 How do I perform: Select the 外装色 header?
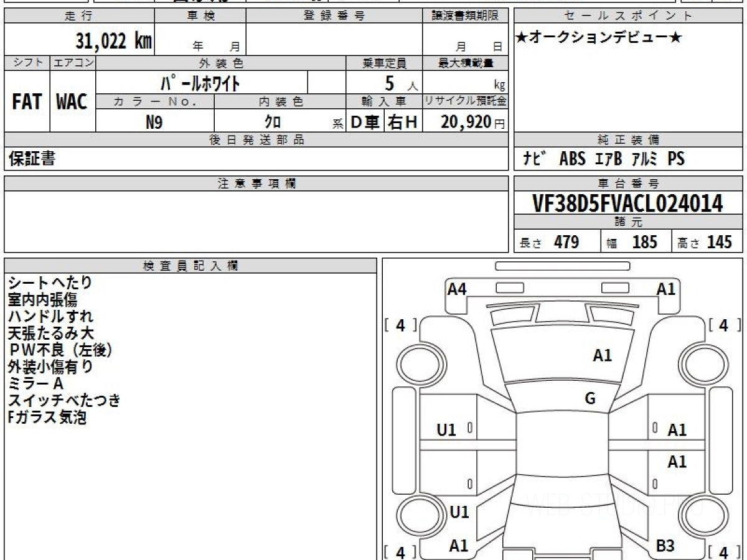pyautogui.click(x=221, y=63)
